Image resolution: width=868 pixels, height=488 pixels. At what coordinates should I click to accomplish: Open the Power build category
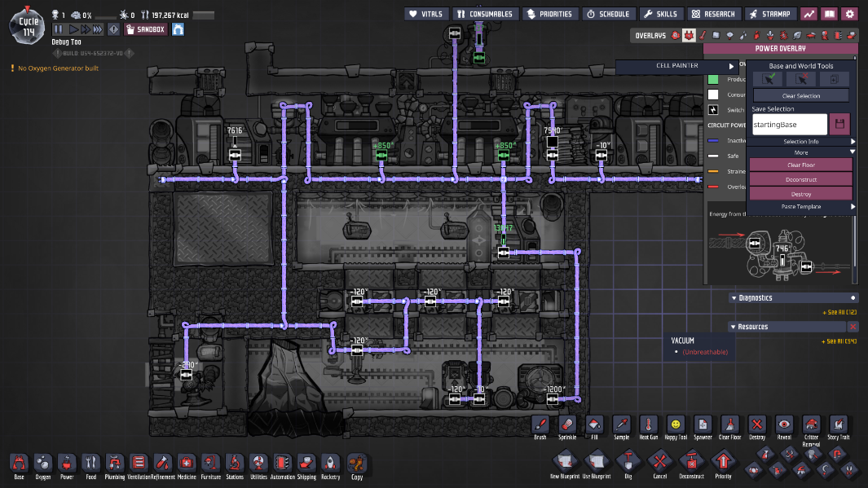(67, 464)
